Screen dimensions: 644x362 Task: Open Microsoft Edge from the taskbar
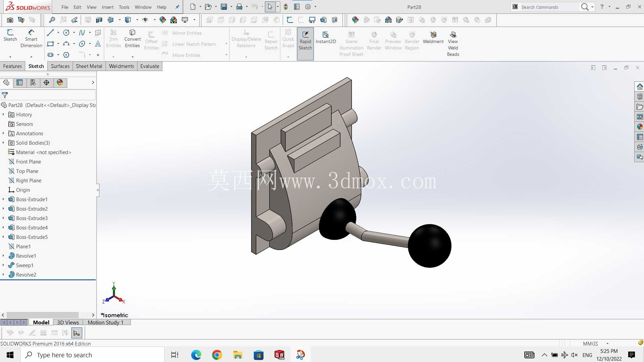click(196, 355)
